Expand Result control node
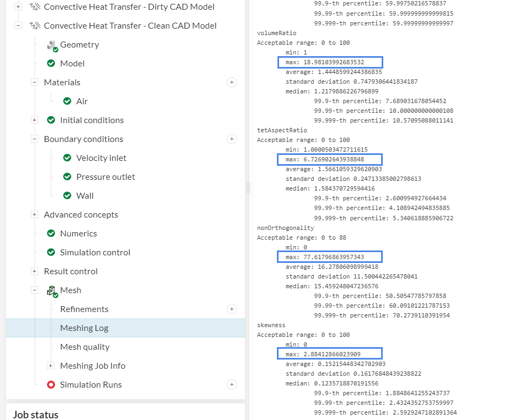Viewport: 522px width, 420px height. [x=35, y=271]
